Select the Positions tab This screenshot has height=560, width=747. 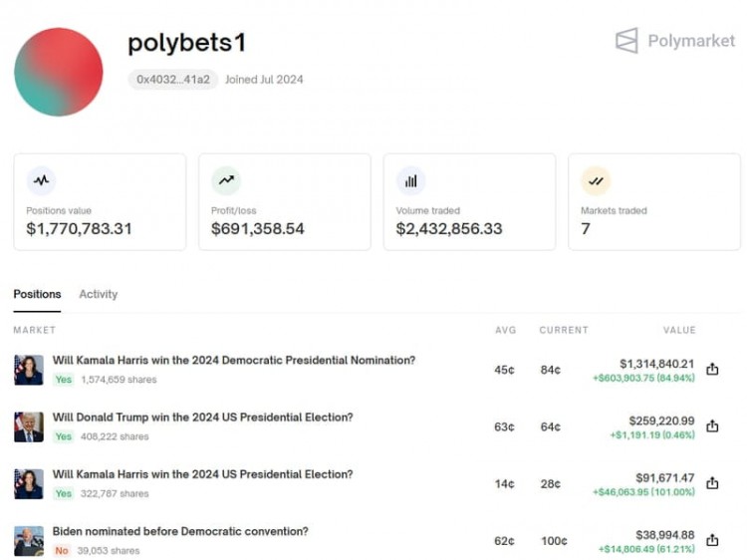coord(37,294)
